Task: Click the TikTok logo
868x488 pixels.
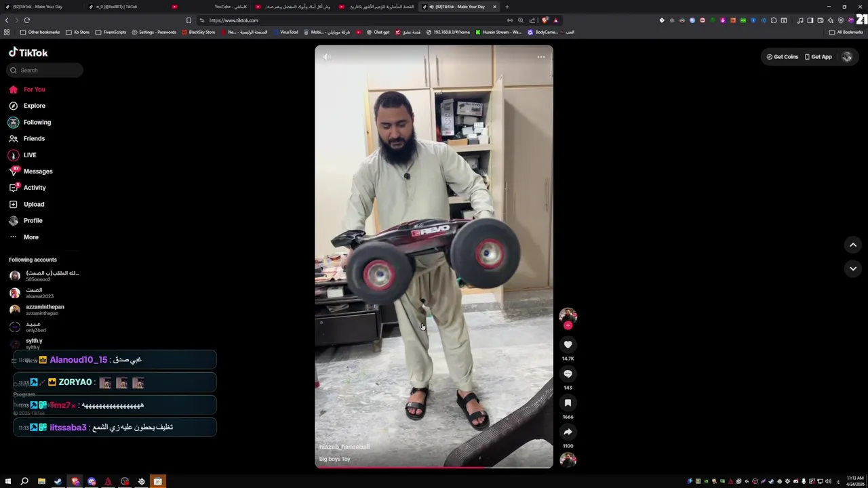Action: tap(28, 52)
